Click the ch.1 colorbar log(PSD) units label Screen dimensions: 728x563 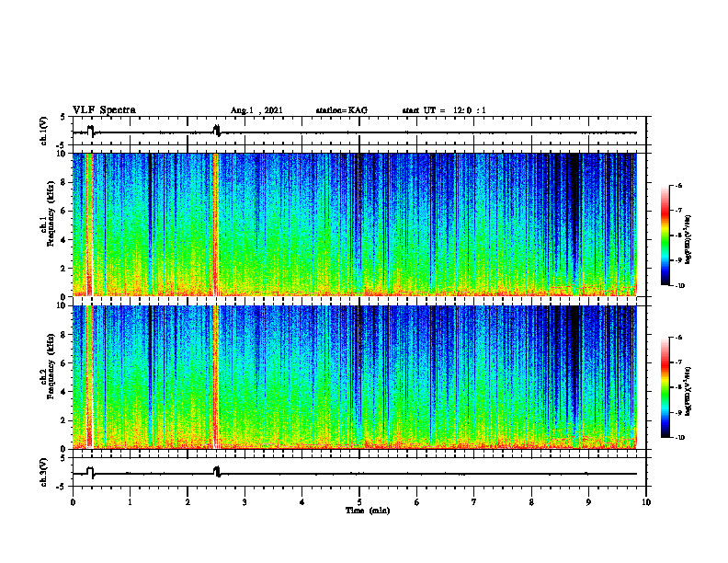(688, 239)
